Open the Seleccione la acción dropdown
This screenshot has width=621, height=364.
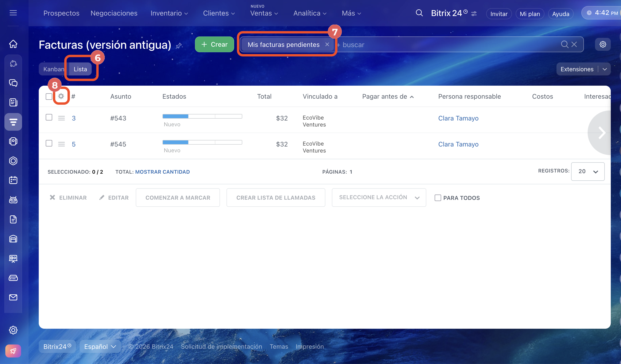coord(379,197)
